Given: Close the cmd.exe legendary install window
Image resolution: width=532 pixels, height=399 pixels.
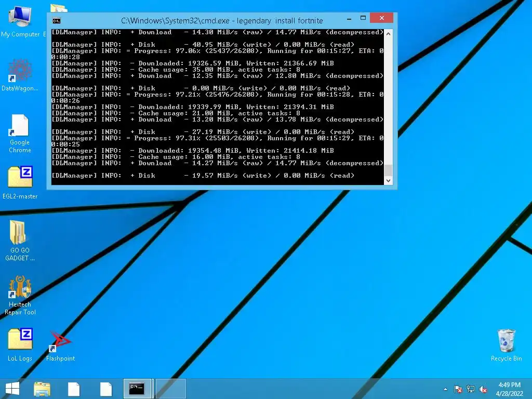Looking at the screenshot, I should (382, 18).
